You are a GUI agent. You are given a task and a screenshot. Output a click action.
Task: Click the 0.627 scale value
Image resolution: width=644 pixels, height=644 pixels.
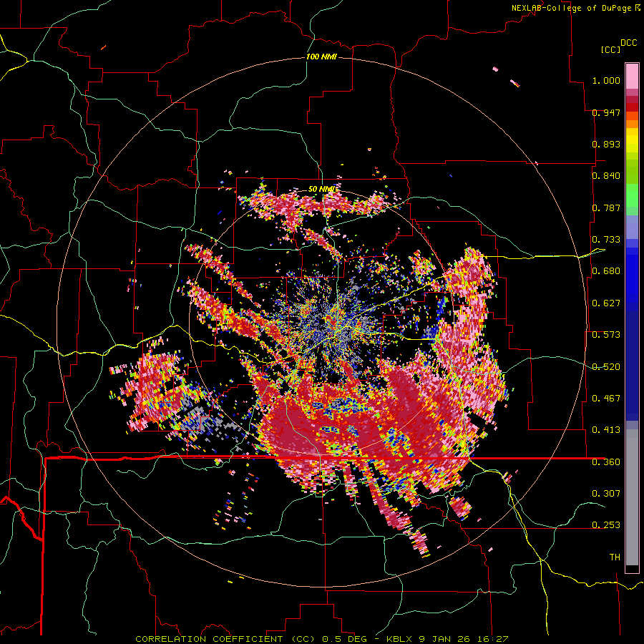[606, 303]
